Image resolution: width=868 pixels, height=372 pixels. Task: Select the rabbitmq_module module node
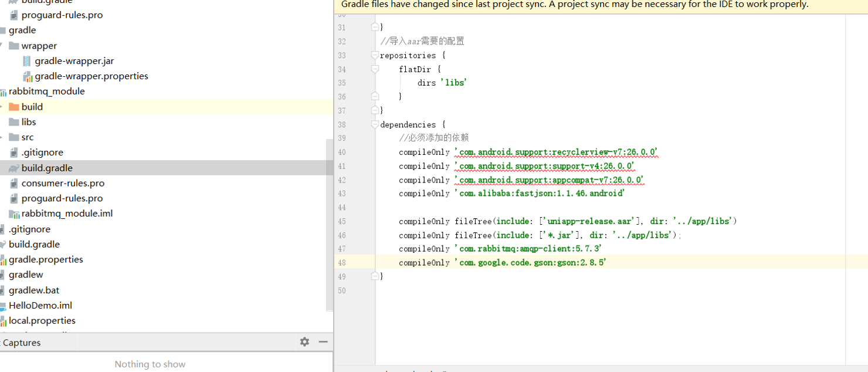tap(47, 92)
